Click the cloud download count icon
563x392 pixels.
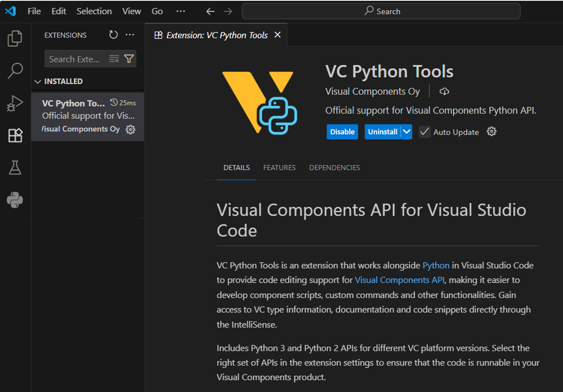(444, 91)
